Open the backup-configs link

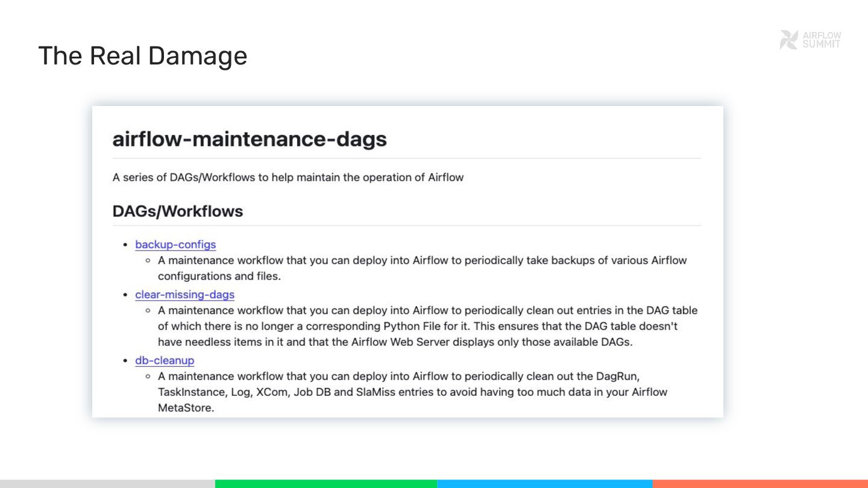(175, 245)
